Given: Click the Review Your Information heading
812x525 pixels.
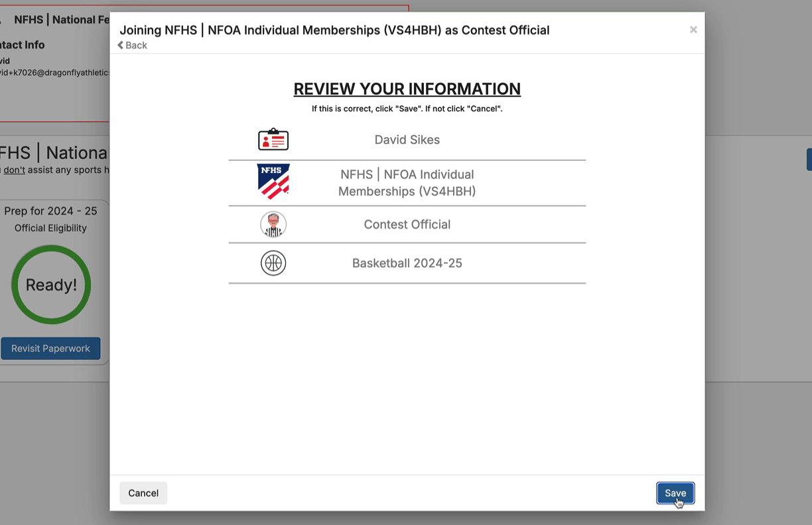Looking at the screenshot, I should point(407,89).
